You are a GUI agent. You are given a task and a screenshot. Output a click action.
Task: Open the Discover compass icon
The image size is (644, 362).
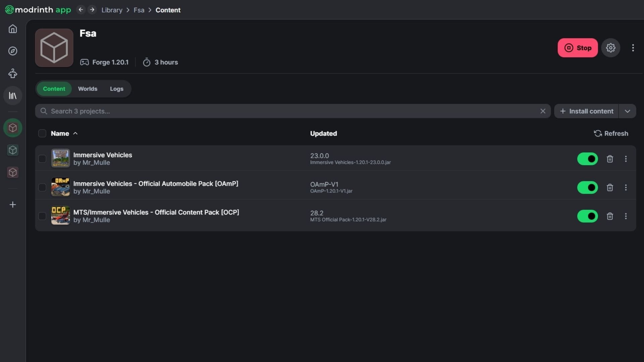coord(13,51)
